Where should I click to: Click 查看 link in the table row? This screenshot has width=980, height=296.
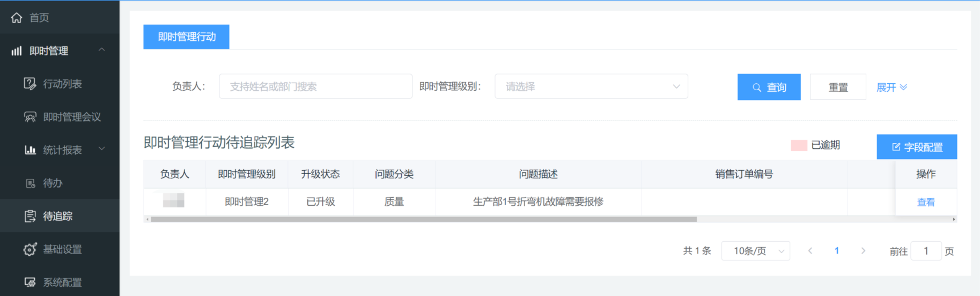click(925, 202)
